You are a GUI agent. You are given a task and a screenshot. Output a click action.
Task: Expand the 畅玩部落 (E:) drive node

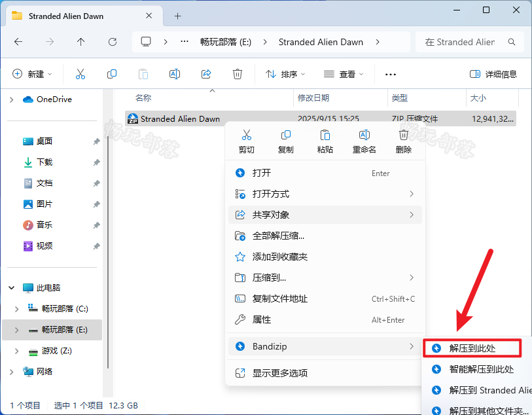coord(16,330)
